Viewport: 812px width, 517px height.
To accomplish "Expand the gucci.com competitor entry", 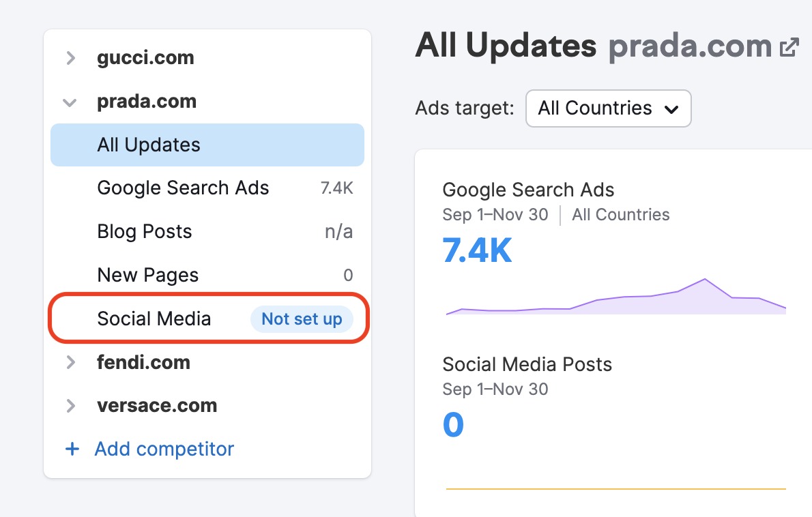I will click(x=71, y=58).
